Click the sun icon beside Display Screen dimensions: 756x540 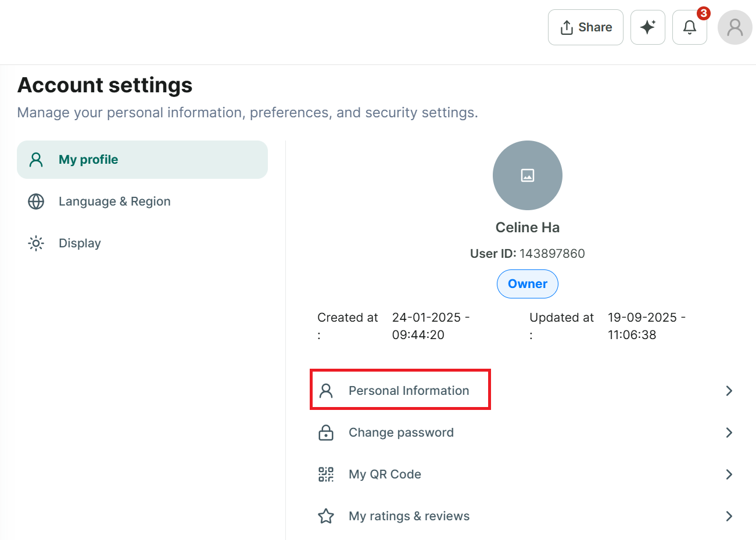(36, 243)
